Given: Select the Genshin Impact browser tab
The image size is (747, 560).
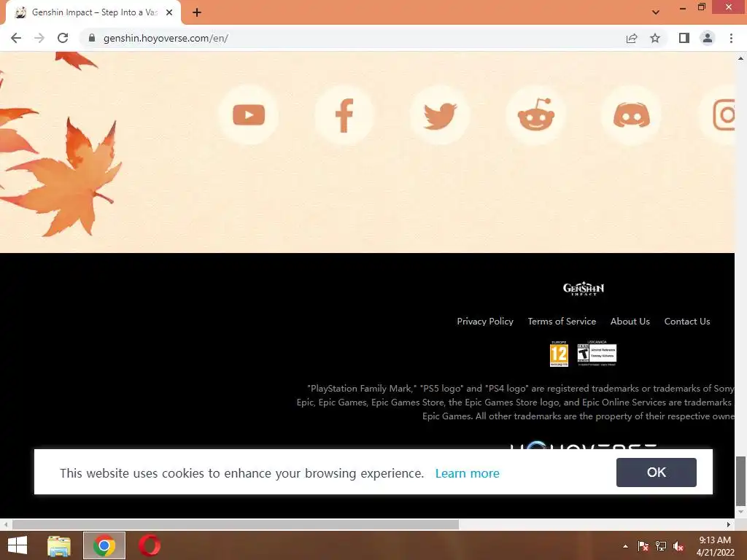Looking at the screenshot, I should coord(93,12).
